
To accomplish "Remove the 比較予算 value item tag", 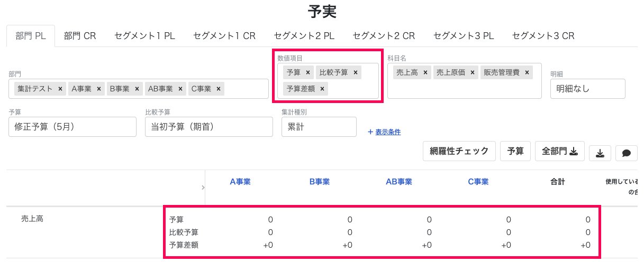I will click(356, 72).
